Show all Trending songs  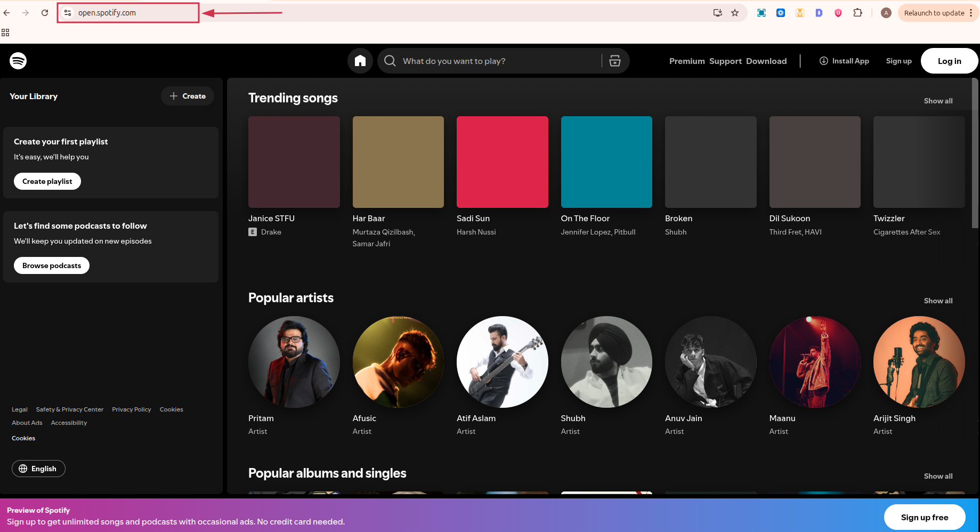pos(938,101)
